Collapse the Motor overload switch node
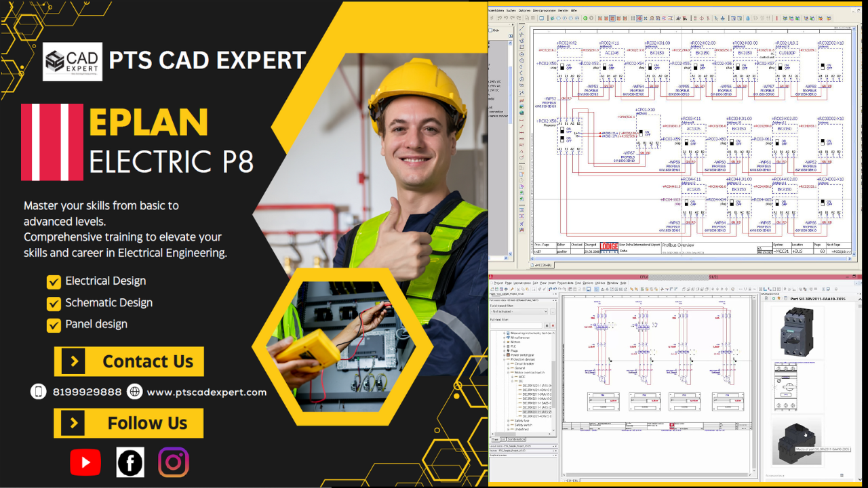 (x=509, y=372)
